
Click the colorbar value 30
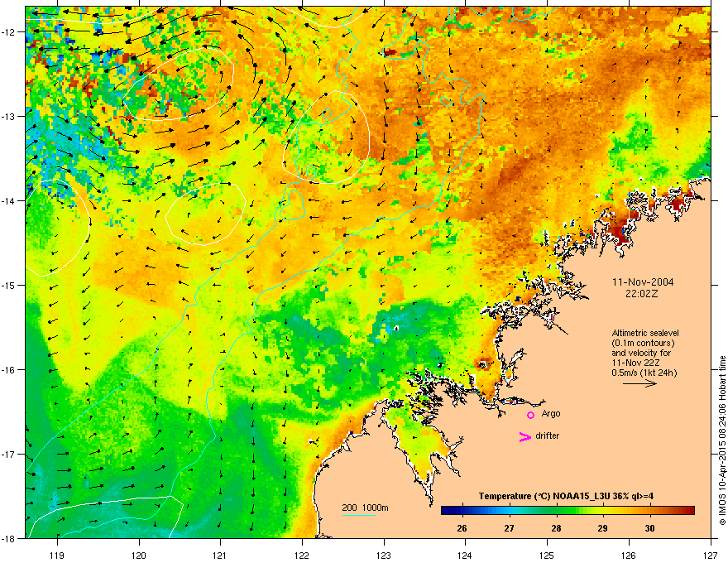pyautogui.click(x=650, y=528)
